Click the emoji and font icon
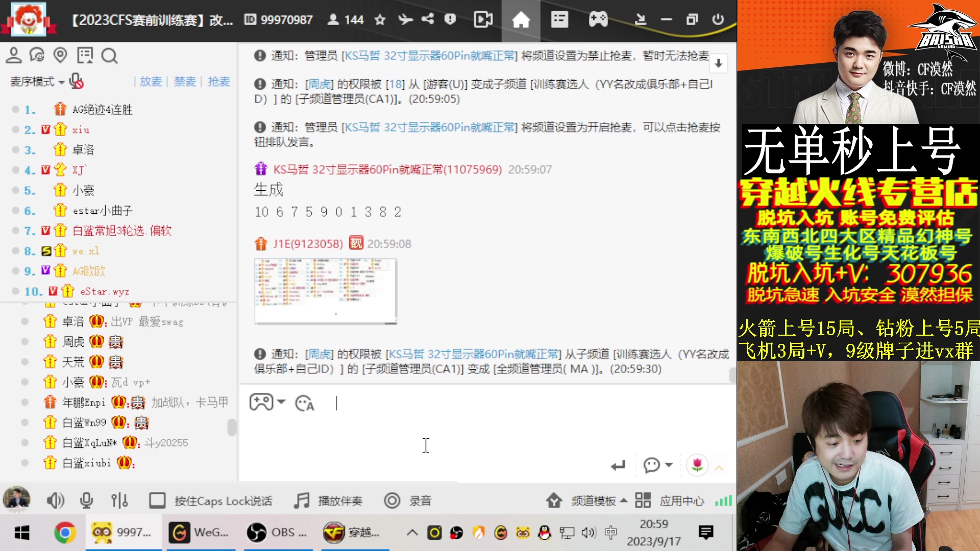This screenshot has height=551, width=980. 305,403
